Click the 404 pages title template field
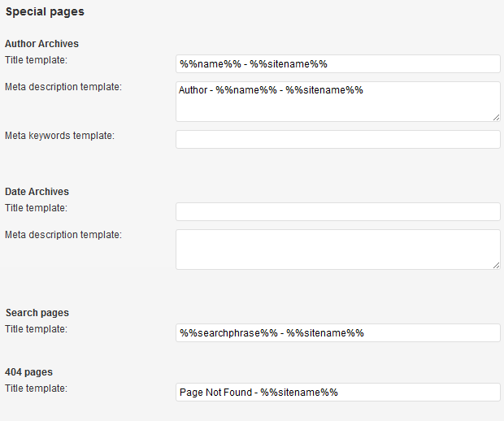This screenshot has width=504, height=421. [337, 393]
